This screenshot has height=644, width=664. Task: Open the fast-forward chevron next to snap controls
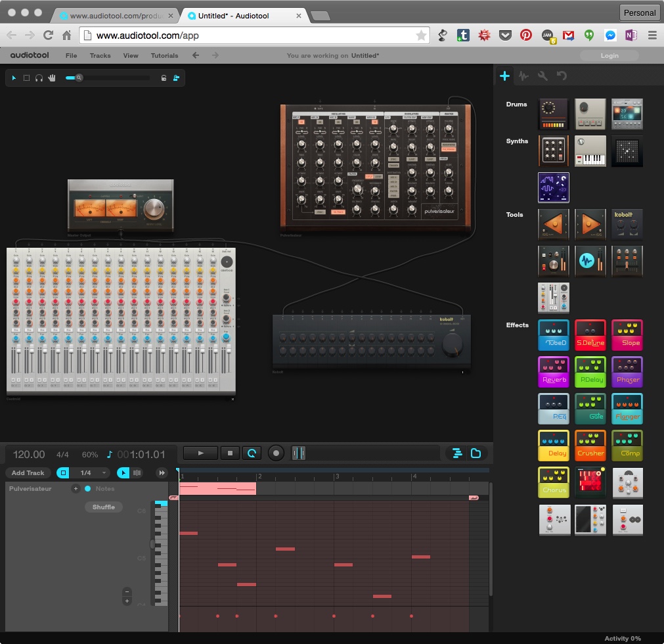pos(160,472)
